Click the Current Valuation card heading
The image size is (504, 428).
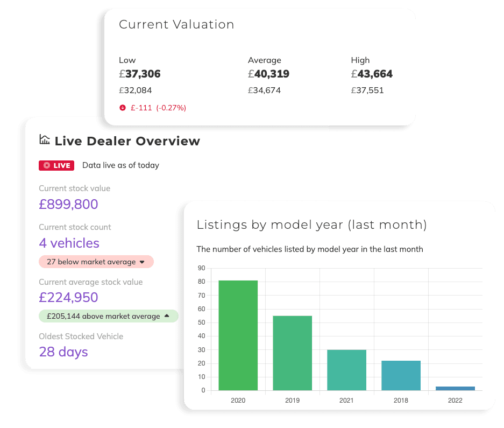[176, 25]
